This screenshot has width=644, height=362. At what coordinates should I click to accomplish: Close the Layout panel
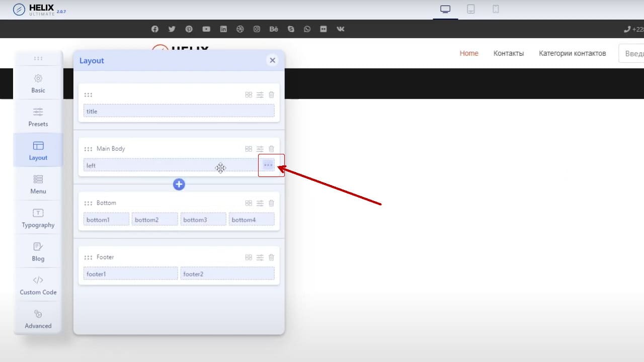(x=272, y=60)
